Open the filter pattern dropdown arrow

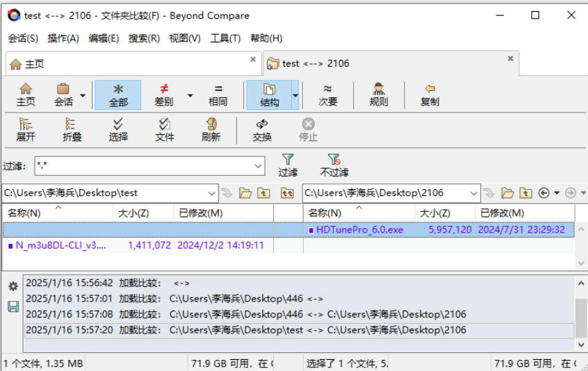pyautogui.click(x=258, y=165)
